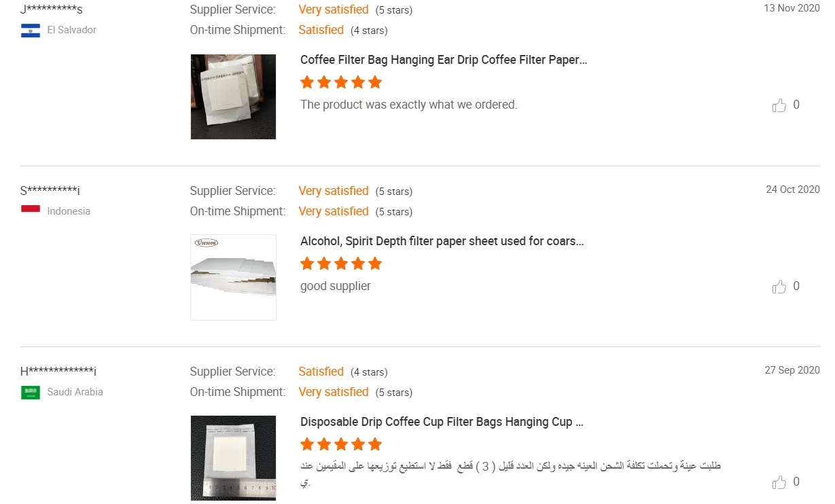Image resolution: width=835 pixels, height=504 pixels.
Task: Click the Indonesia flag icon
Action: click(31, 211)
